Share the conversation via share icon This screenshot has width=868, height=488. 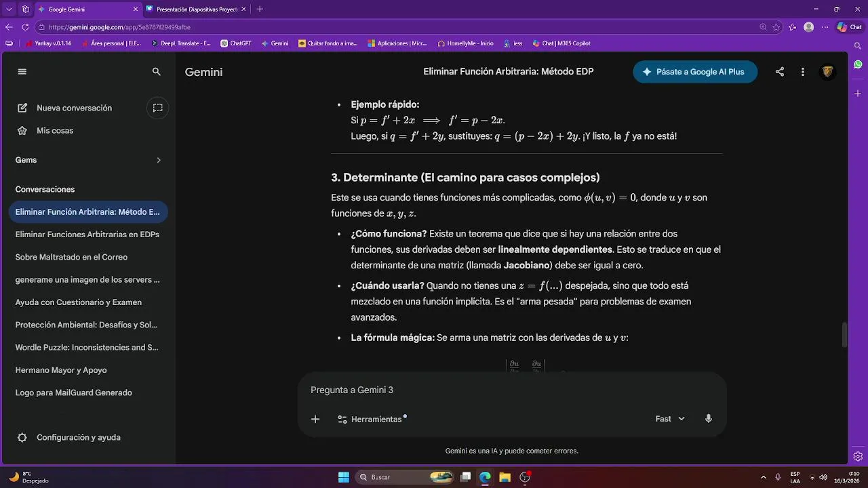[780, 72]
